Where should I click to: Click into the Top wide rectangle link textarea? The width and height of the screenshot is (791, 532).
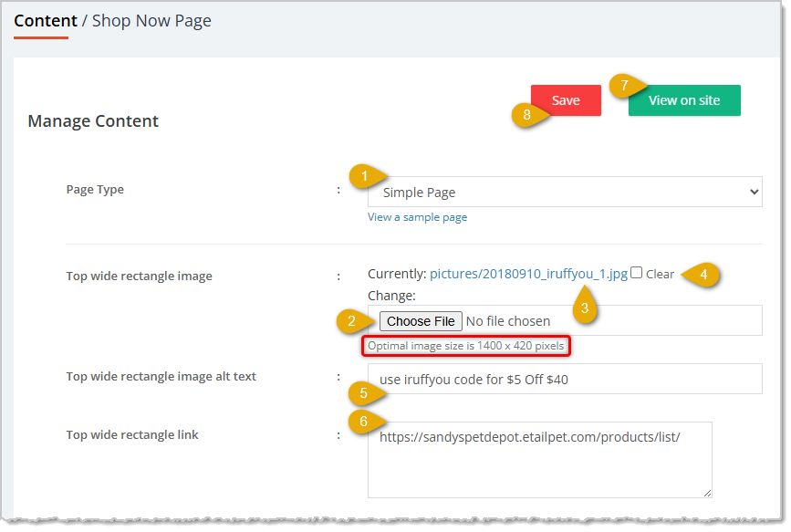(540, 460)
